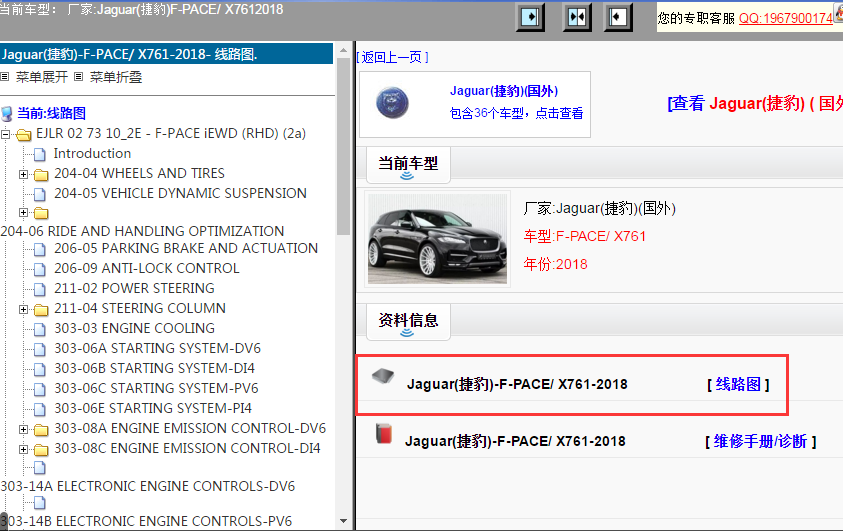Click the 菜单折叠 collapse-menu icon
This screenshot has height=531, width=843.
coord(78,77)
